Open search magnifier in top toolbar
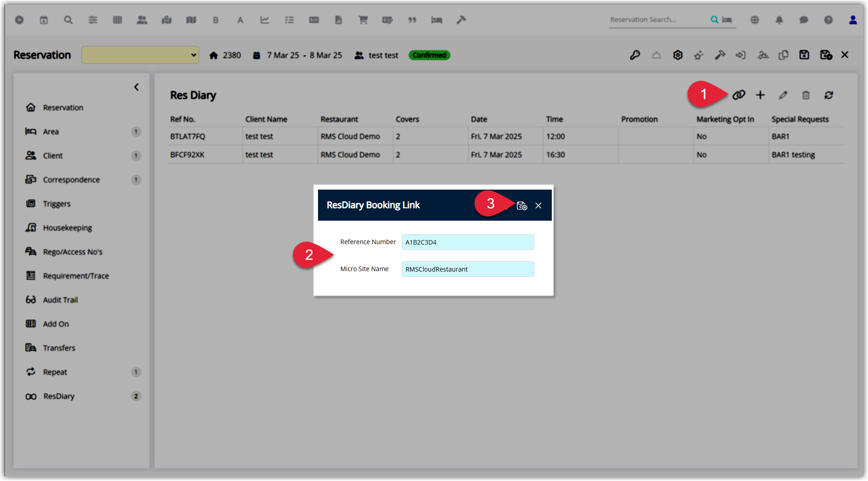Image resolution: width=868 pixels, height=481 pixels. tap(68, 20)
